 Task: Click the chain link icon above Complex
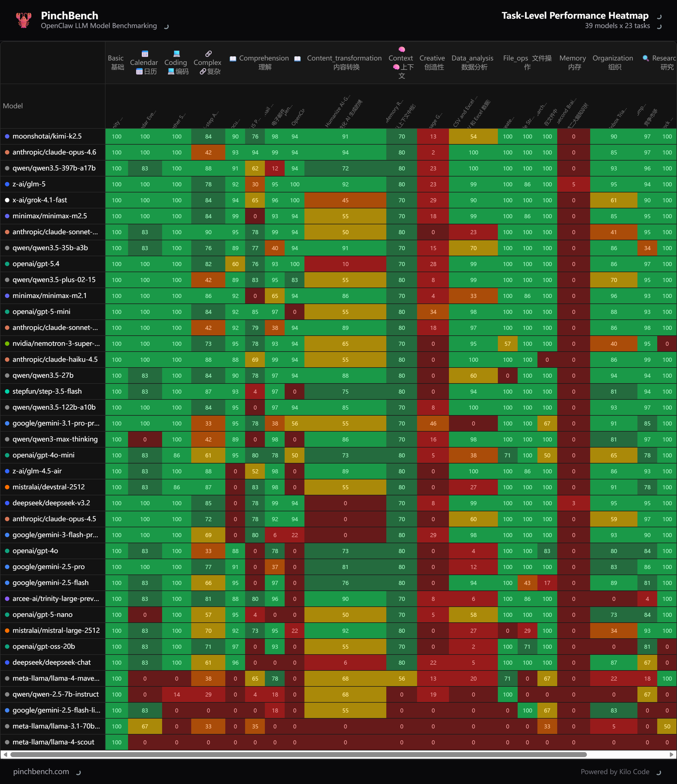[x=208, y=54]
